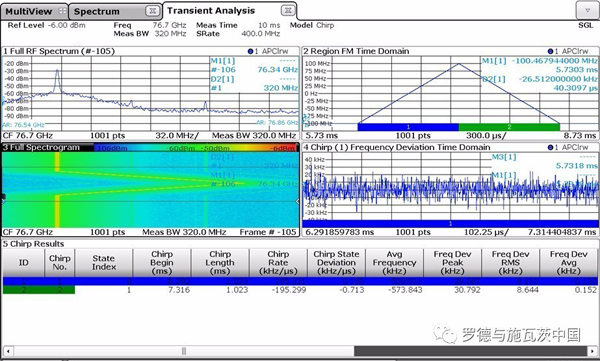
Task: Click the horizontal scrollbar right arrow
Action: coord(593,351)
